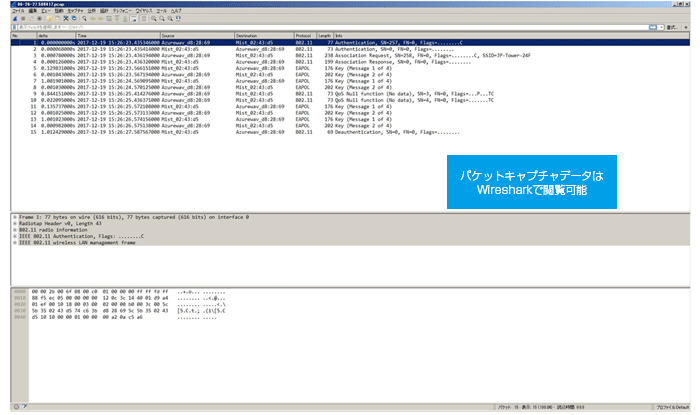
Task: Open the ヘルプ (Help) menu
Action: [x=176, y=11]
